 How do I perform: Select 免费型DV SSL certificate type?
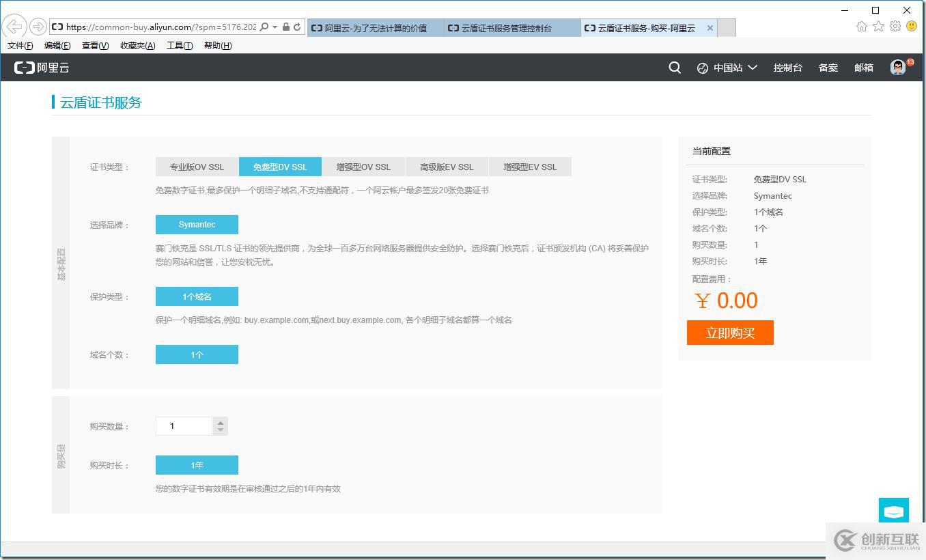280,167
